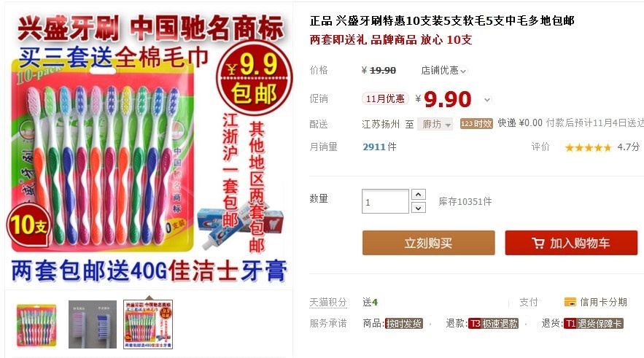Click the five-star rating icons
The width and height of the screenshot is (644, 358).
(588, 148)
